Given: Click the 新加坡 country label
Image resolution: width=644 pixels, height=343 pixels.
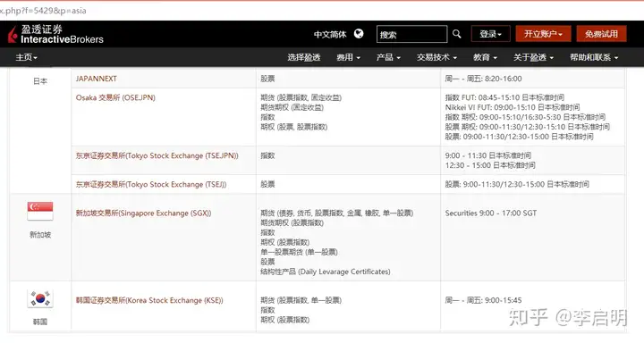Looking at the screenshot, I should 40,235.
